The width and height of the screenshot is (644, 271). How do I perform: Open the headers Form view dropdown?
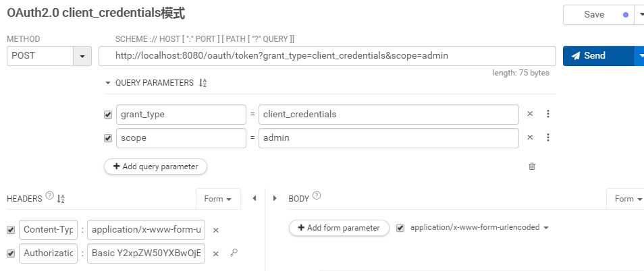[218, 199]
